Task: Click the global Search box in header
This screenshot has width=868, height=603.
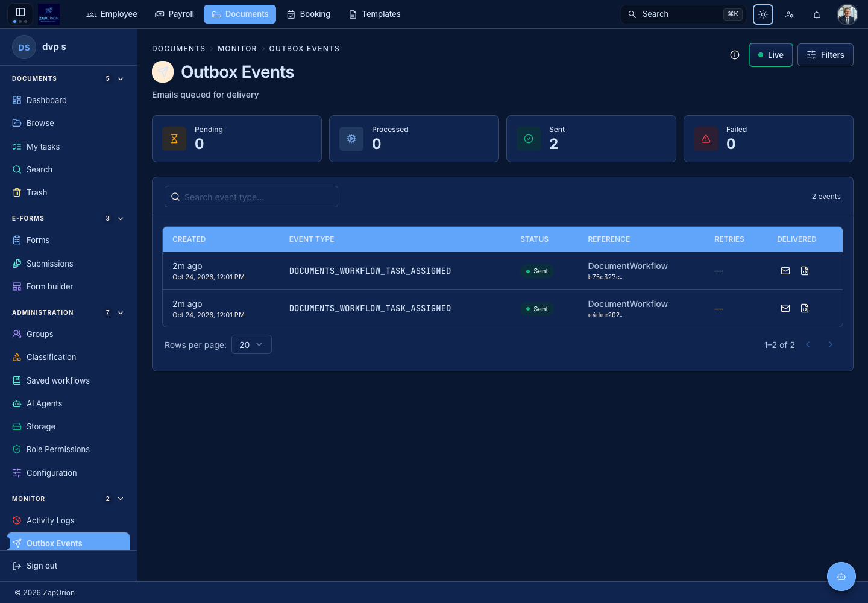Action: (684, 14)
